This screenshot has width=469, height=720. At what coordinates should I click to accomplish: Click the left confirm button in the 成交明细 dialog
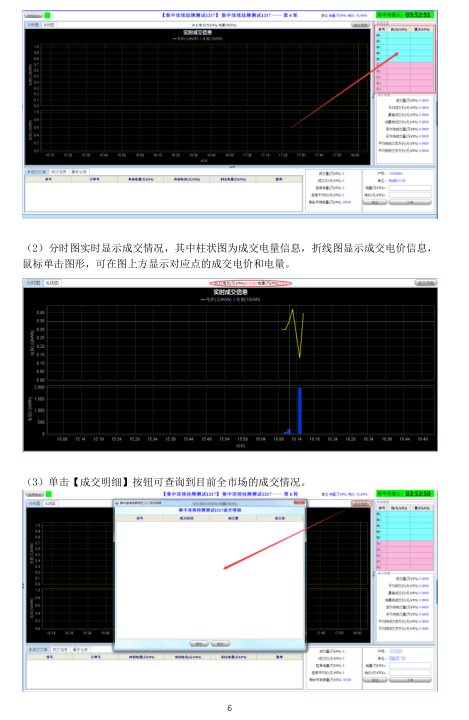point(199,643)
